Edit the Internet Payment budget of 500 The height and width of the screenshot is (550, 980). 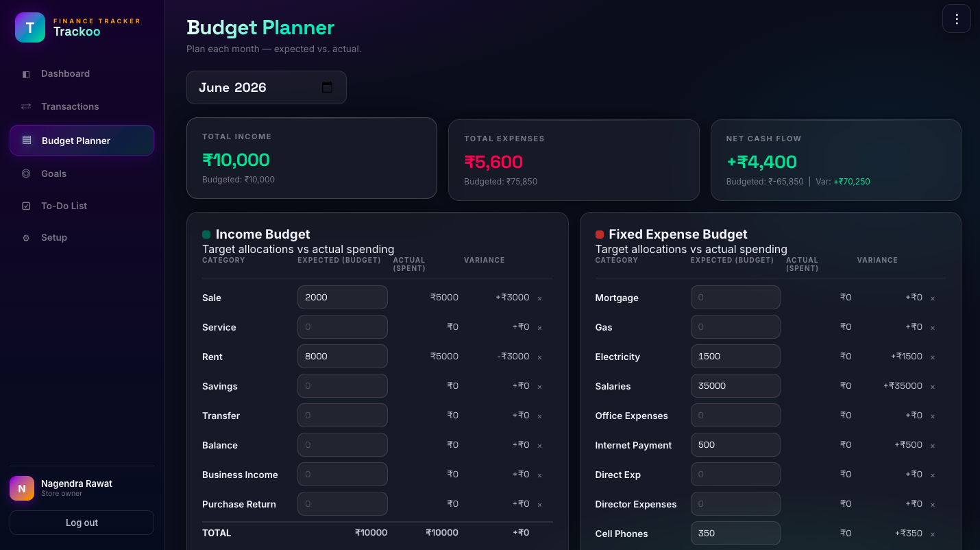(735, 445)
